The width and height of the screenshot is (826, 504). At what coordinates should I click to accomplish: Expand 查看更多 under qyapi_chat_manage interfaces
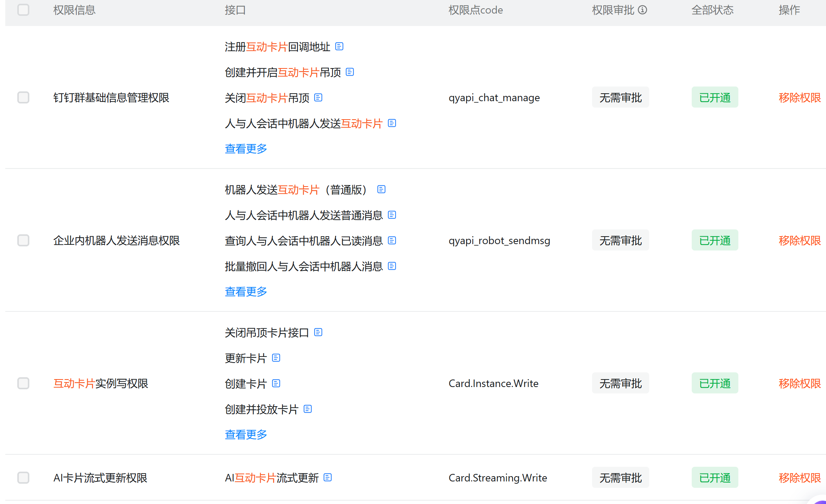pyautogui.click(x=246, y=149)
